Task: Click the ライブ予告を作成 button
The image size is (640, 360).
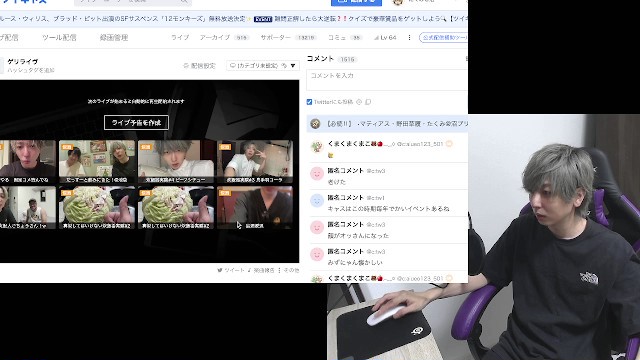Action: (136, 122)
